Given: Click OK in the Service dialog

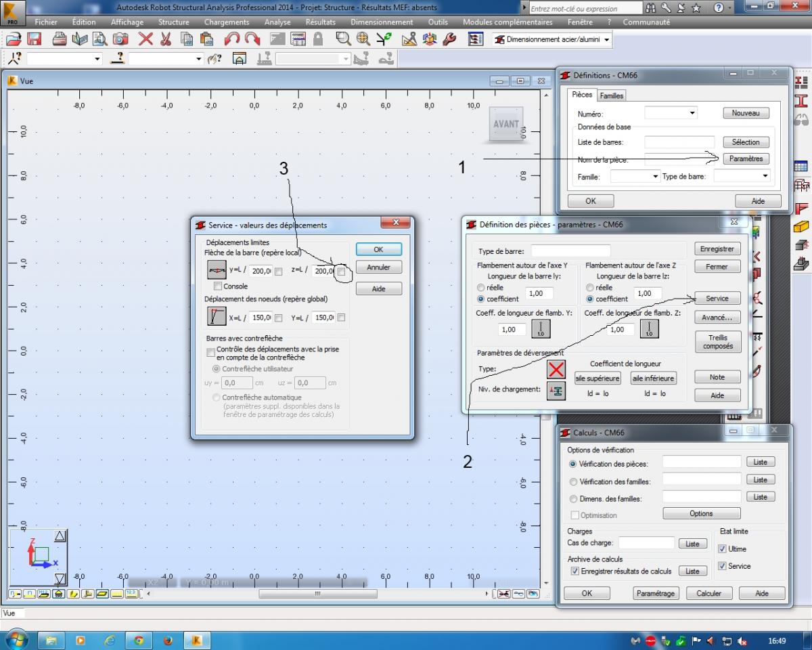Looking at the screenshot, I should point(378,249).
